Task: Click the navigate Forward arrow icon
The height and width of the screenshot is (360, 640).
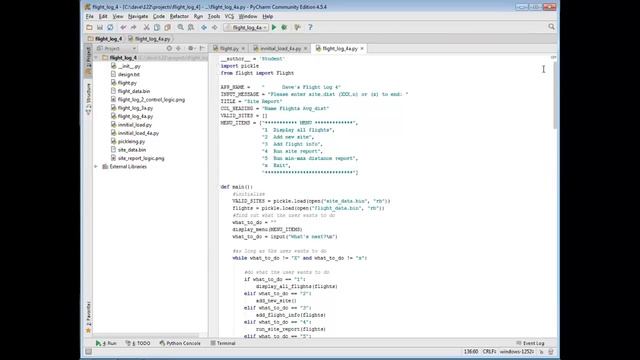Action: tap(214, 27)
